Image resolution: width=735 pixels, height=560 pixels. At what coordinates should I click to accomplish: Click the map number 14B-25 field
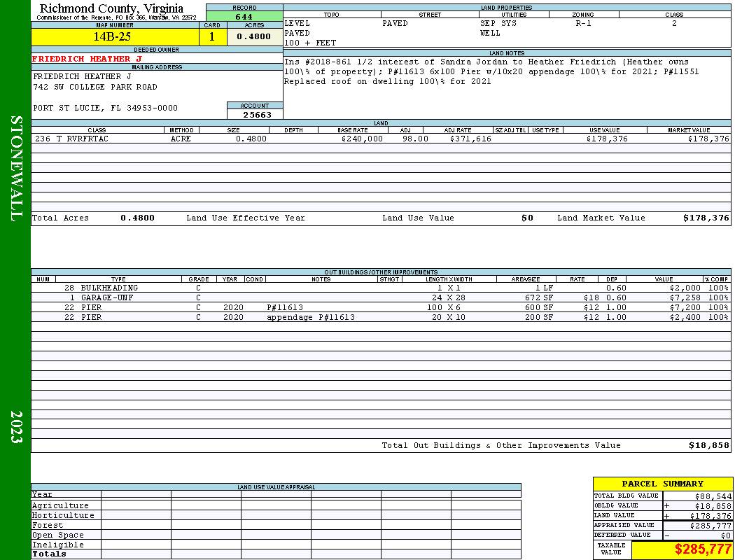click(x=115, y=37)
